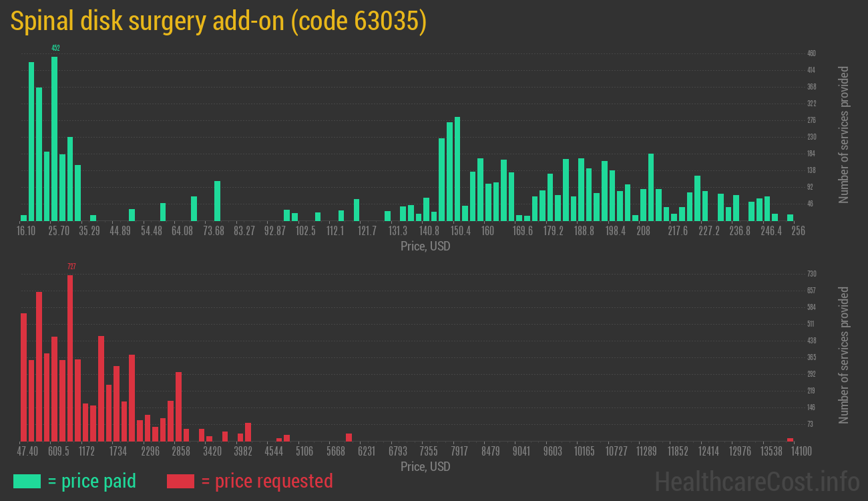Select the tallest red bar labeled 727
This screenshot has height=501, width=868.
pos(70,357)
